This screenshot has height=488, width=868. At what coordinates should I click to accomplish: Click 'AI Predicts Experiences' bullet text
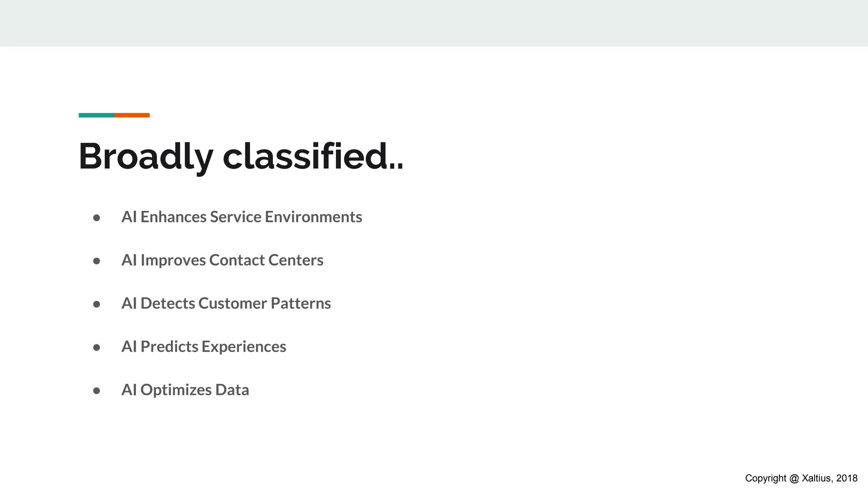(x=203, y=347)
